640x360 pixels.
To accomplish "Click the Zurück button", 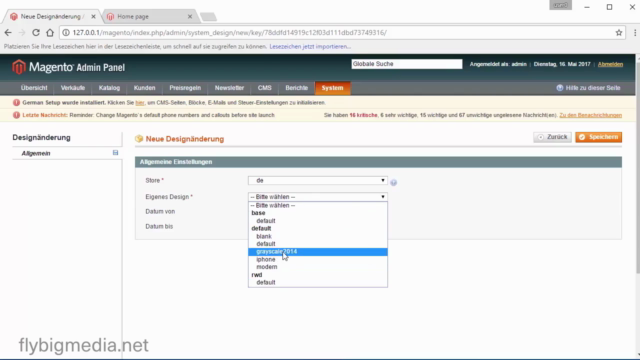I will tap(553, 137).
